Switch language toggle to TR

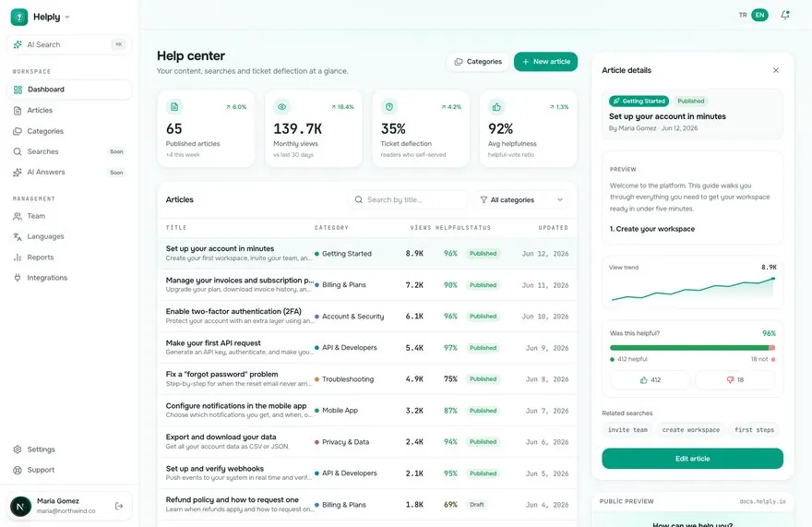click(743, 15)
